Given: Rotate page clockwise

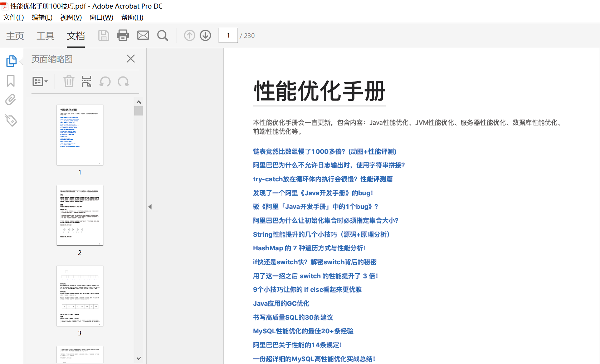Looking at the screenshot, I should tap(123, 82).
